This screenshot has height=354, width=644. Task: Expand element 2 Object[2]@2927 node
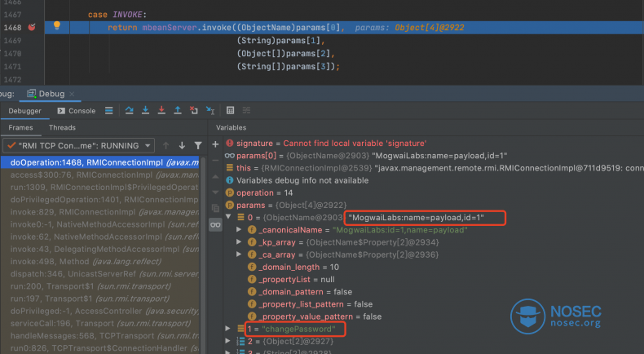point(228,340)
